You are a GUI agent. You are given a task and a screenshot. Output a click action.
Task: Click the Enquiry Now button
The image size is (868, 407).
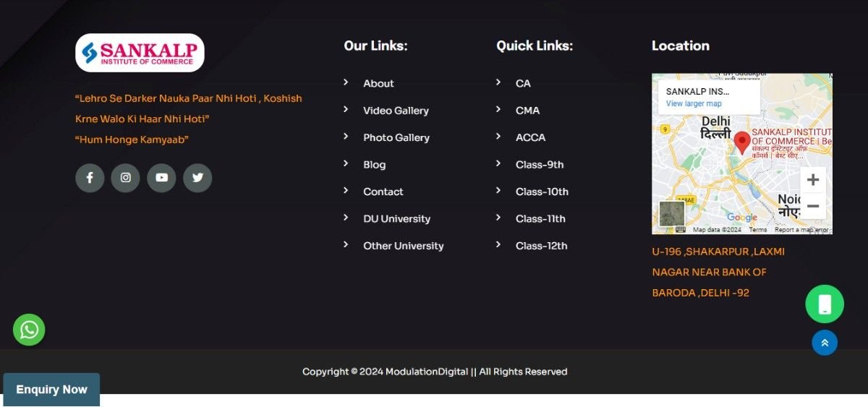click(51, 390)
